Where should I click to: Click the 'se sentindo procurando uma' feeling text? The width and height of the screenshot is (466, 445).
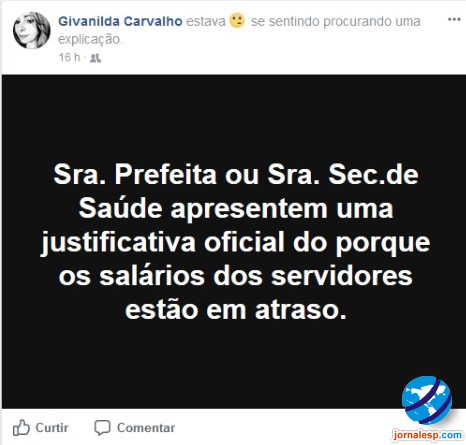click(x=335, y=21)
